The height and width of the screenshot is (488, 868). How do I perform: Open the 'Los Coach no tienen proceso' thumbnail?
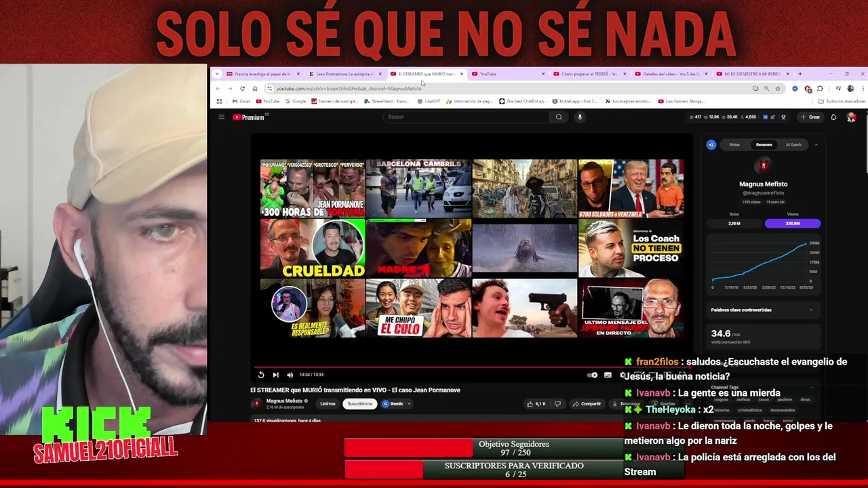[631, 248]
